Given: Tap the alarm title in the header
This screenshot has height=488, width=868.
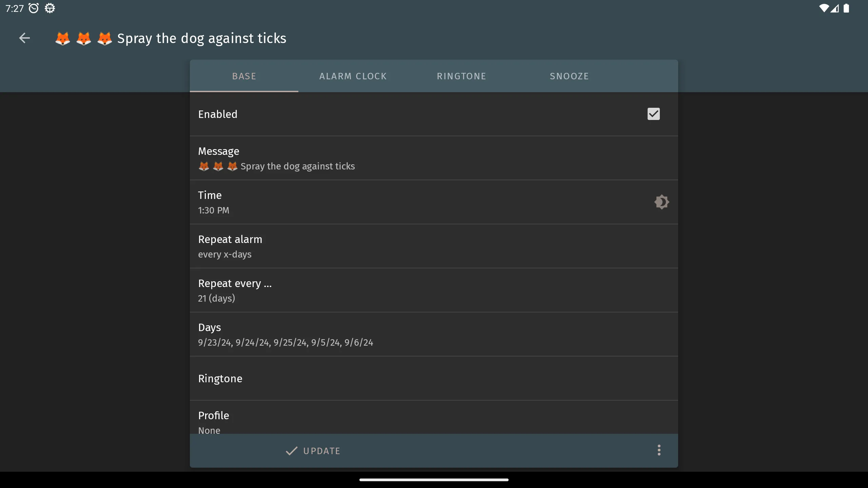Looking at the screenshot, I should 171,38.
